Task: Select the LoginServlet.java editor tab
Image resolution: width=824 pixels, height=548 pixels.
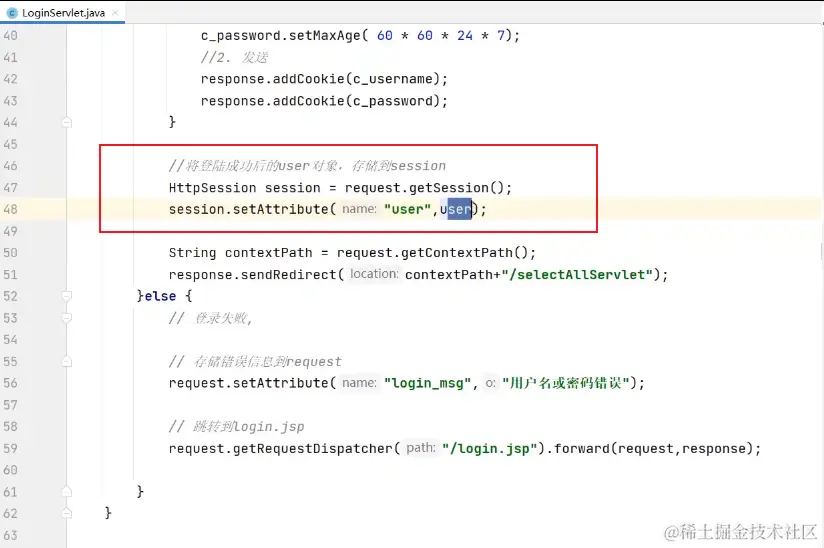Action: click(x=63, y=13)
